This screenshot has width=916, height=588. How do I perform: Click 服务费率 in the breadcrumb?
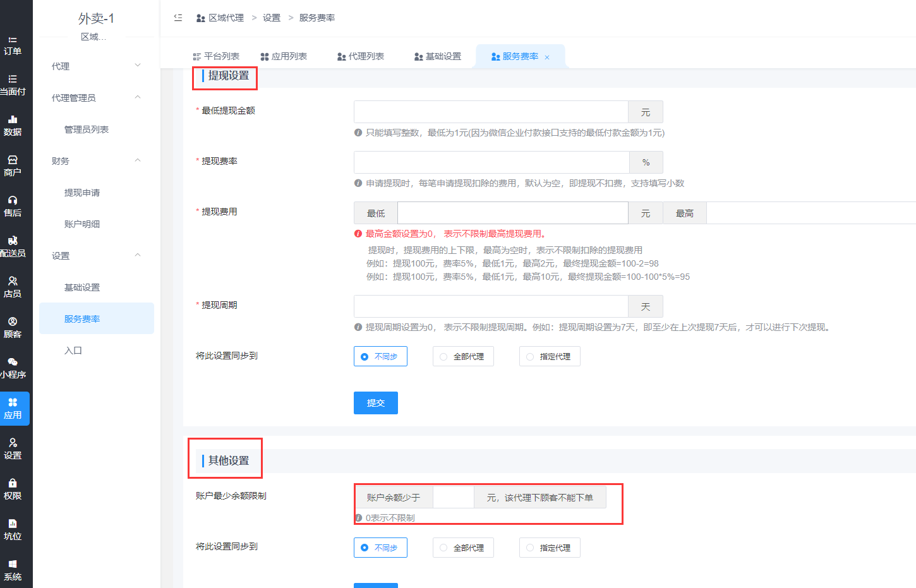pyautogui.click(x=317, y=18)
